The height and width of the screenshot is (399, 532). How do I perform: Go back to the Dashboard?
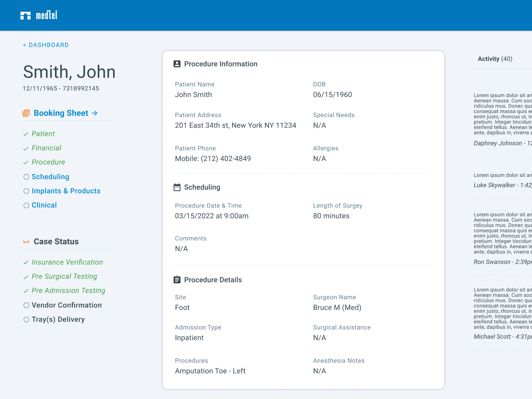tap(46, 45)
